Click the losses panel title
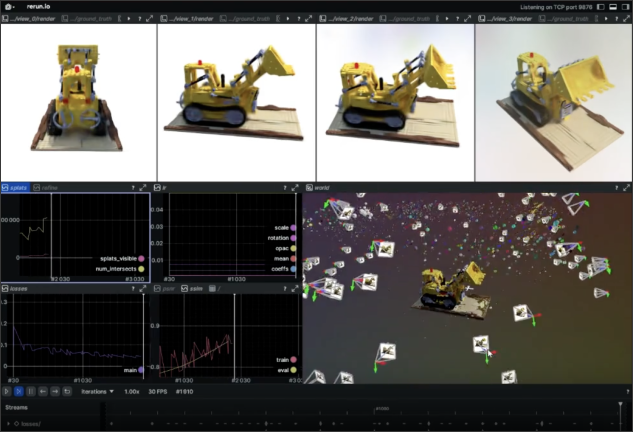The image size is (633, 432). coord(19,288)
